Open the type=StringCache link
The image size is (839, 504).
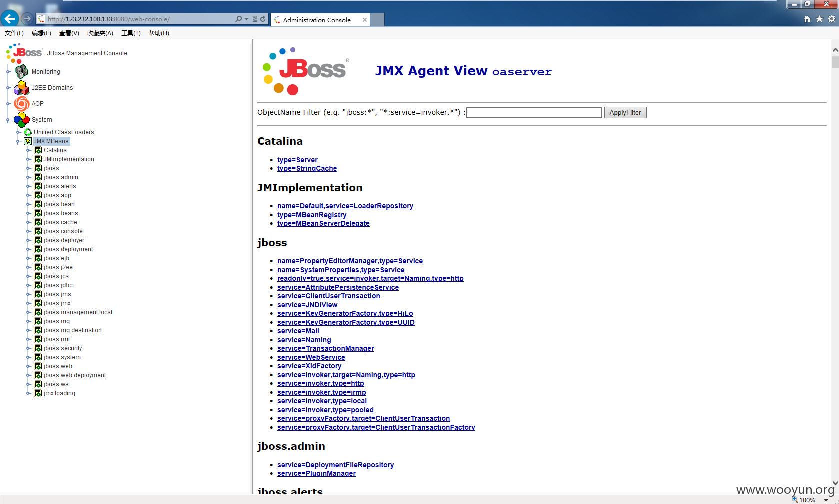307,169
